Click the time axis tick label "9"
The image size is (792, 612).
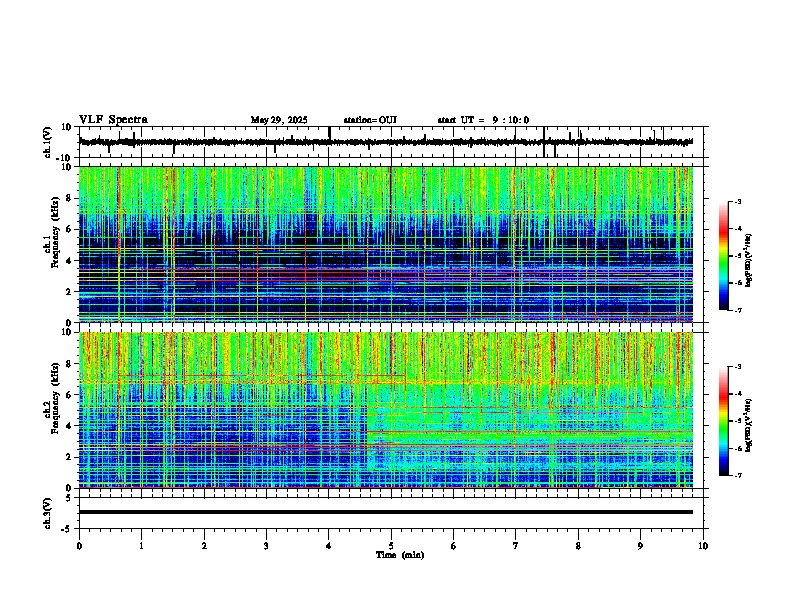[x=640, y=545]
